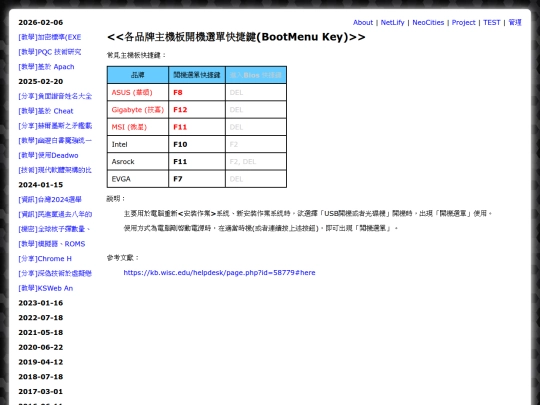This screenshot has height=405, width=540.
Task: Open the 管理 link at top right
Action: click(x=515, y=23)
